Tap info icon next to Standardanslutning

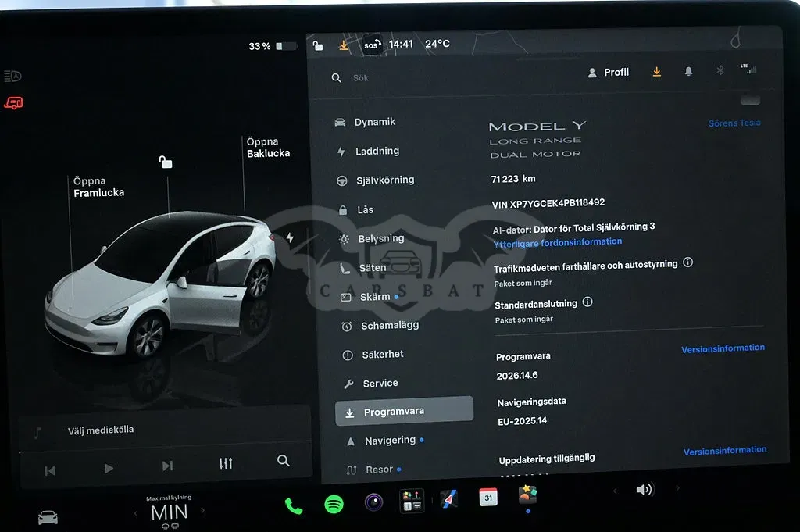click(x=587, y=302)
